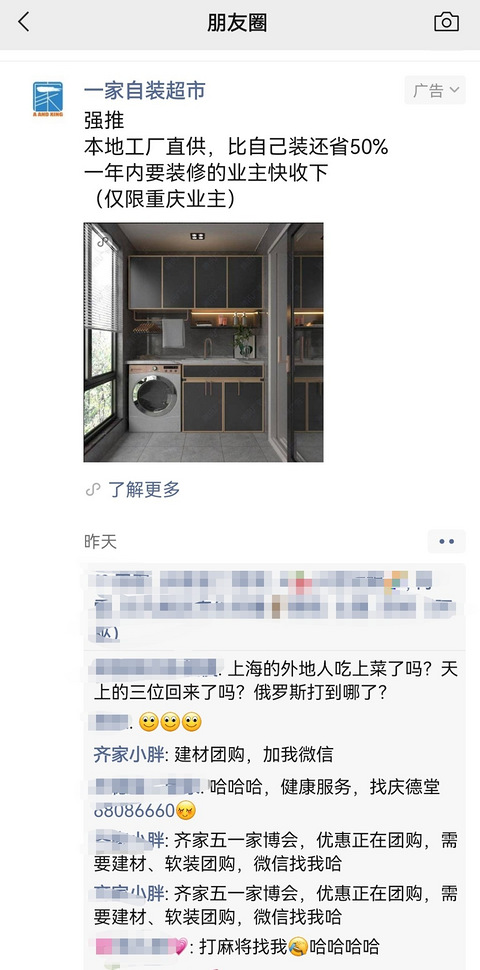Open the 广告 ad label menu
480x970 pixels.
point(435,90)
